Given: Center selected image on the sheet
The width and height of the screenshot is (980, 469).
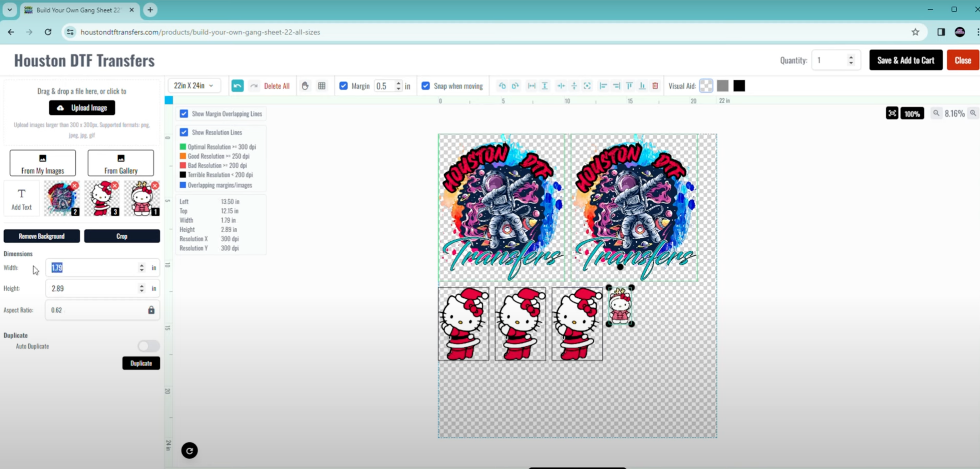Looking at the screenshot, I should click(x=587, y=86).
